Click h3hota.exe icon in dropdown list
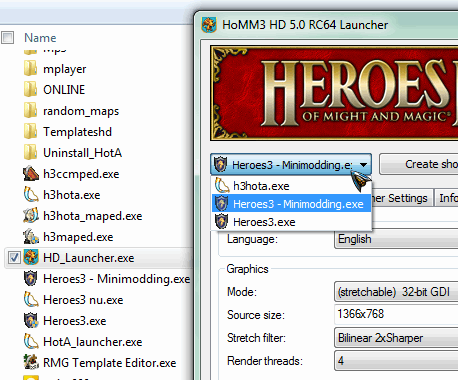Viewport: 458px width, 380px height. point(222,185)
